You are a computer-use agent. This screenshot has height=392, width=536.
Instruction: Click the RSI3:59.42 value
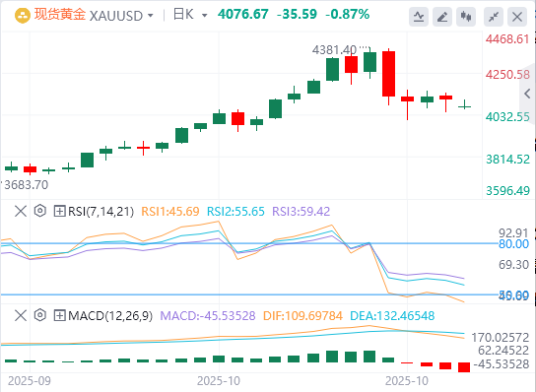[301, 212]
